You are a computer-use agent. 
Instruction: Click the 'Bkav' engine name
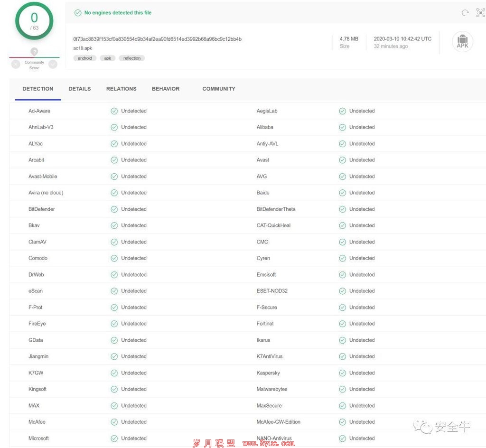(x=34, y=225)
